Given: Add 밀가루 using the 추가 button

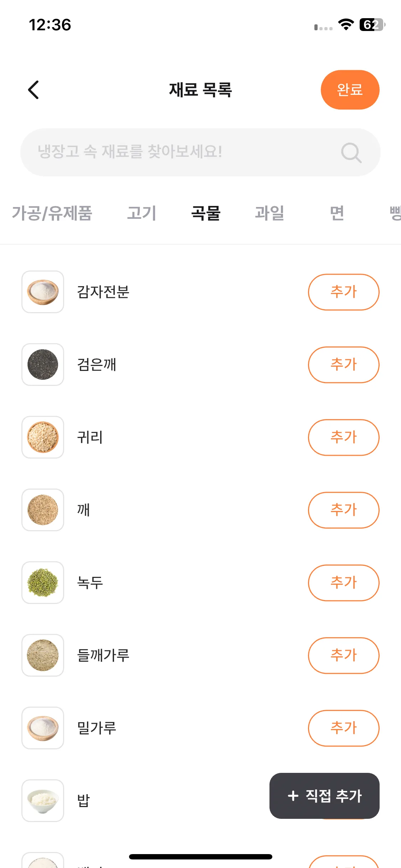Looking at the screenshot, I should pyautogui.click(x=344, y=728).
